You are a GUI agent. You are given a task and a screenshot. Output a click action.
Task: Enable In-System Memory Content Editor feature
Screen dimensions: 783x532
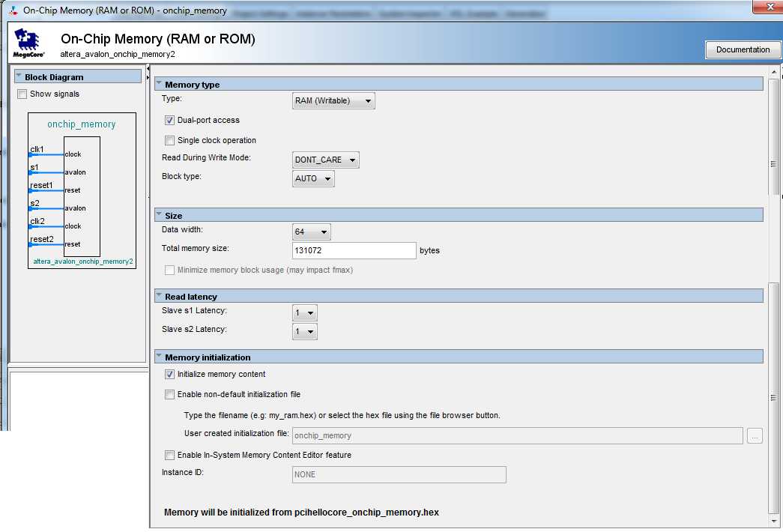pos(170,455)
